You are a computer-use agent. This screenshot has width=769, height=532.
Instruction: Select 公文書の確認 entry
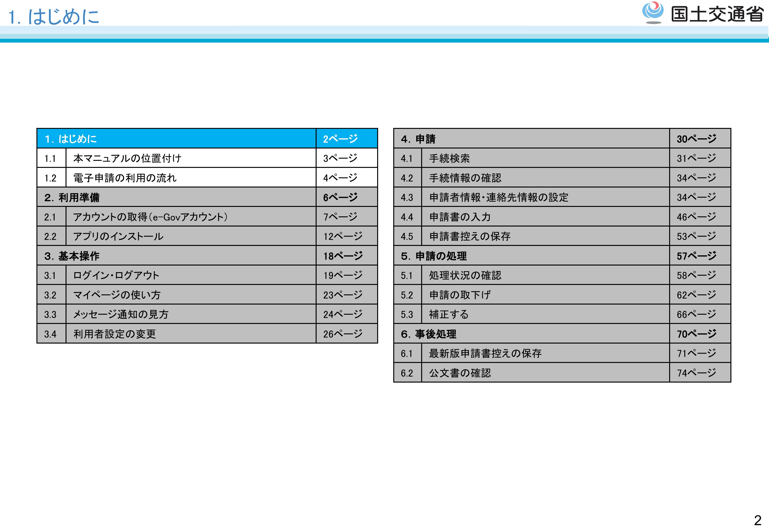[460, 373]
